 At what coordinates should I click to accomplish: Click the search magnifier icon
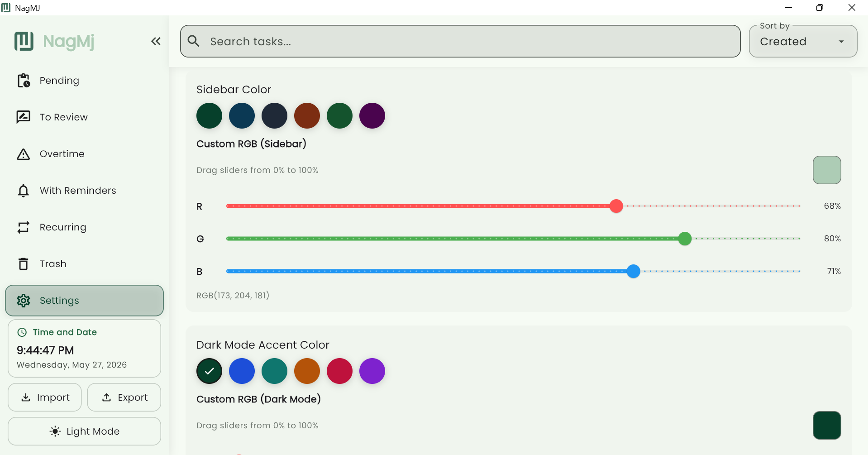[194, 41]
